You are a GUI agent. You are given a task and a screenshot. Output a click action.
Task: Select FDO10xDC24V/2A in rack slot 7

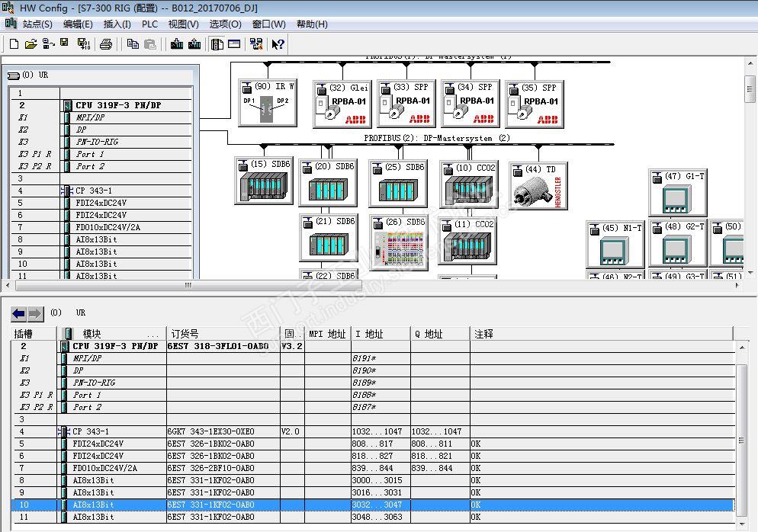tap(108, 228)
